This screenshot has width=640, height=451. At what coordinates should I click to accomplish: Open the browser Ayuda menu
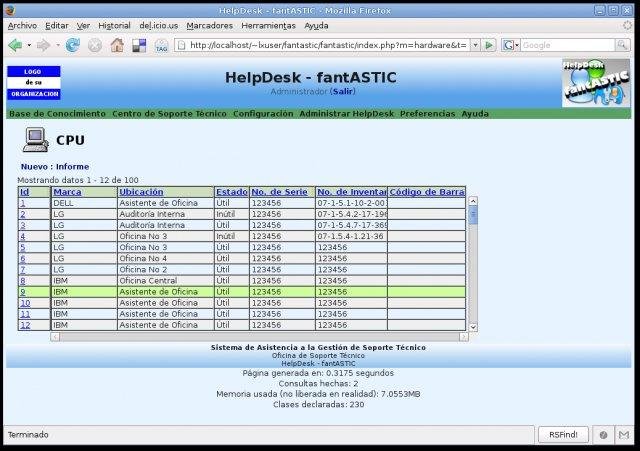point(316,26)
